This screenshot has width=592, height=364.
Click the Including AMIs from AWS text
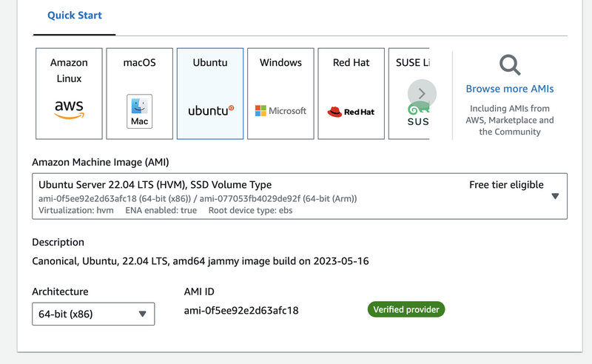(x=510, y=120)
